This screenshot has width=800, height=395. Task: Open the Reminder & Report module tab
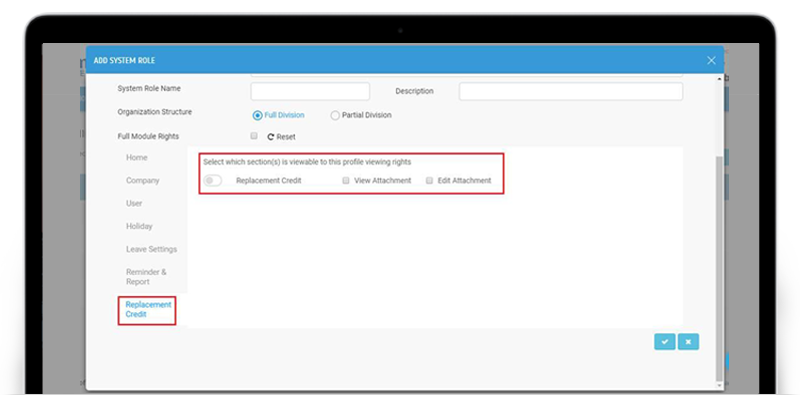click(146, 277)
